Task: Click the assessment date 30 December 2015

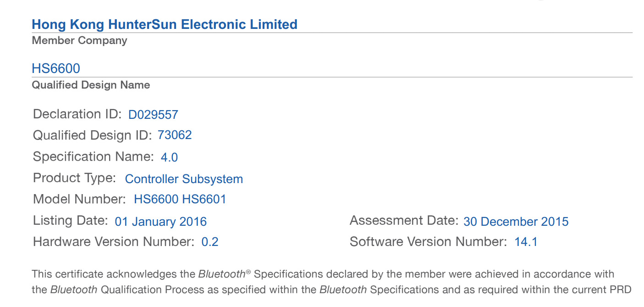Action: click(516, 222)
